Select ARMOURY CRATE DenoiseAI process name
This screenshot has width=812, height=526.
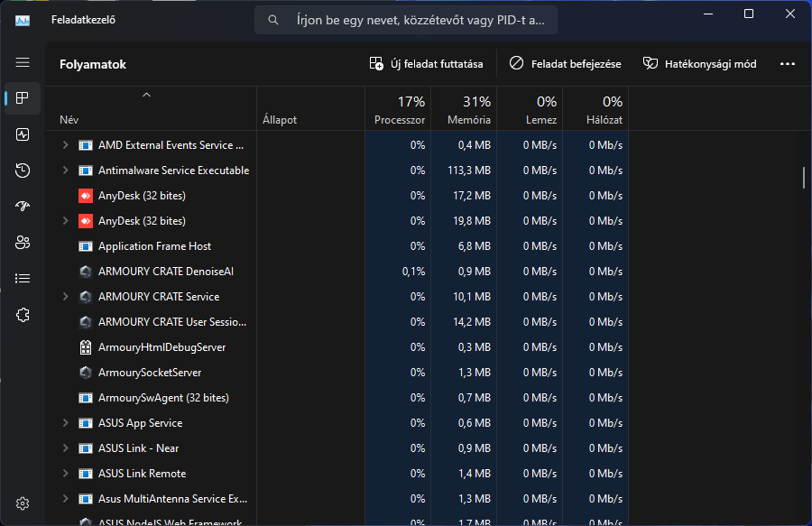pos(166,272)
